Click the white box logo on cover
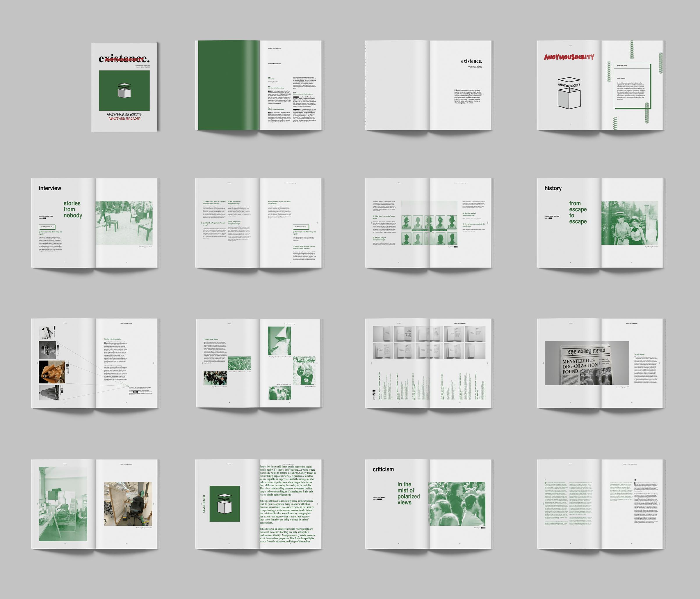The image size is (700, 599). click(124, 90)
